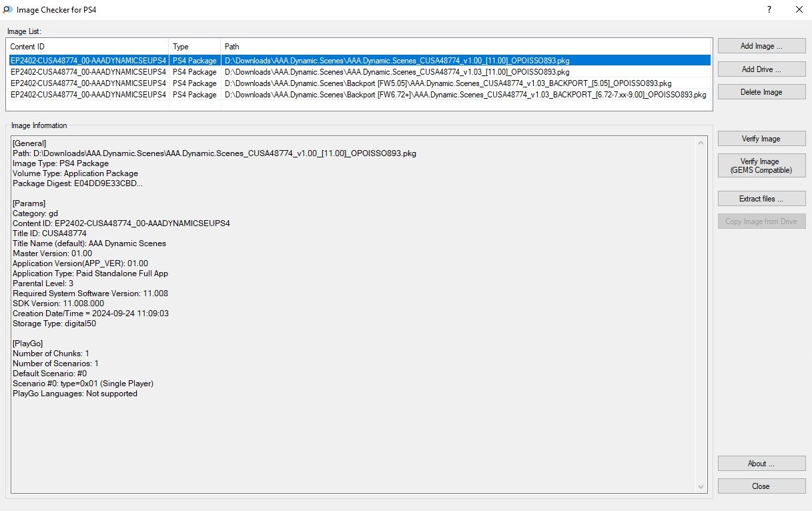Click the Package Digest line
Image resolution: width=812 pixels, height=511 pixels.
tap(77, 183)
